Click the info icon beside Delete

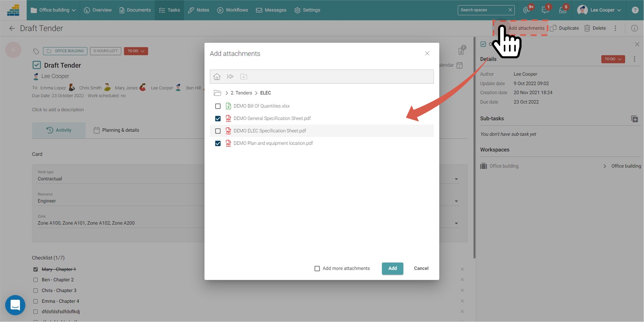pos(634,28)
